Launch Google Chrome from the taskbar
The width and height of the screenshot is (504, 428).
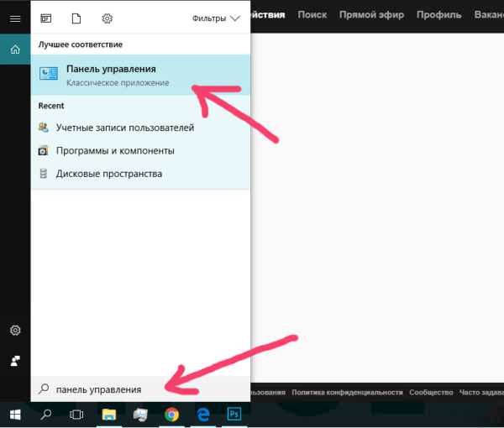coord(171,415)
